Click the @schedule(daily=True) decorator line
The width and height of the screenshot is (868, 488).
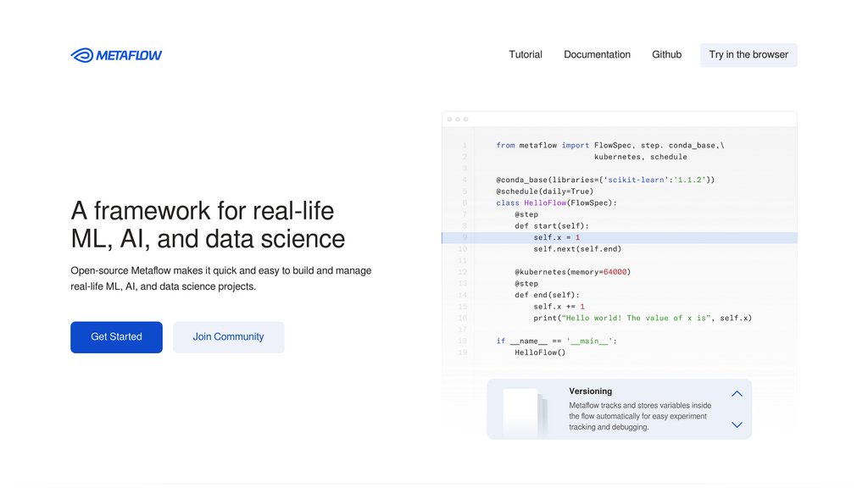pos(544,191)
